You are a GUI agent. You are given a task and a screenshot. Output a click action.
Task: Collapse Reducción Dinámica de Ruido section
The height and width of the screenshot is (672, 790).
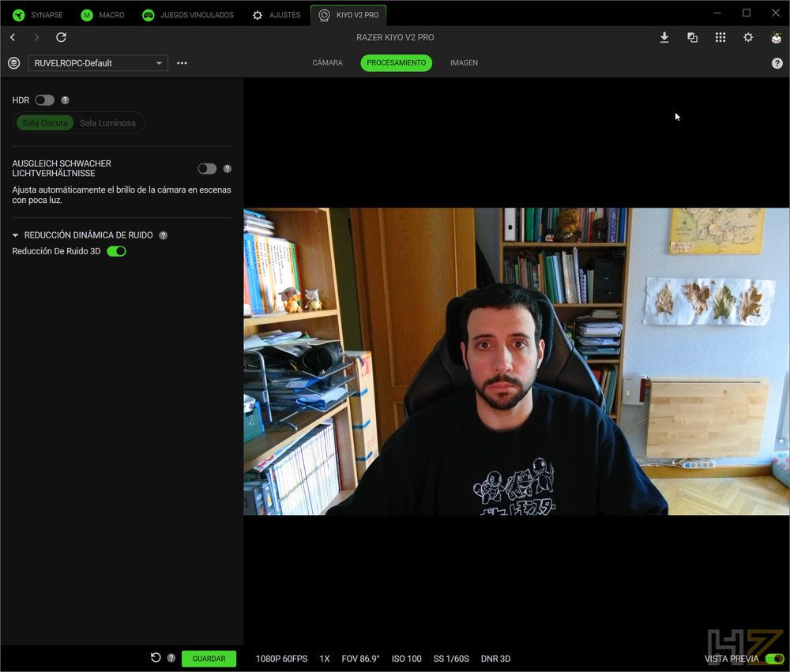15,235
